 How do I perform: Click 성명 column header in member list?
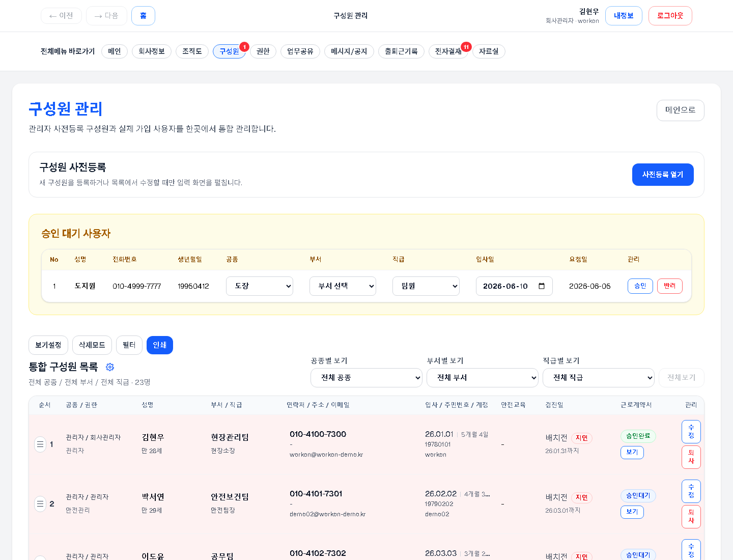point(148,405)
